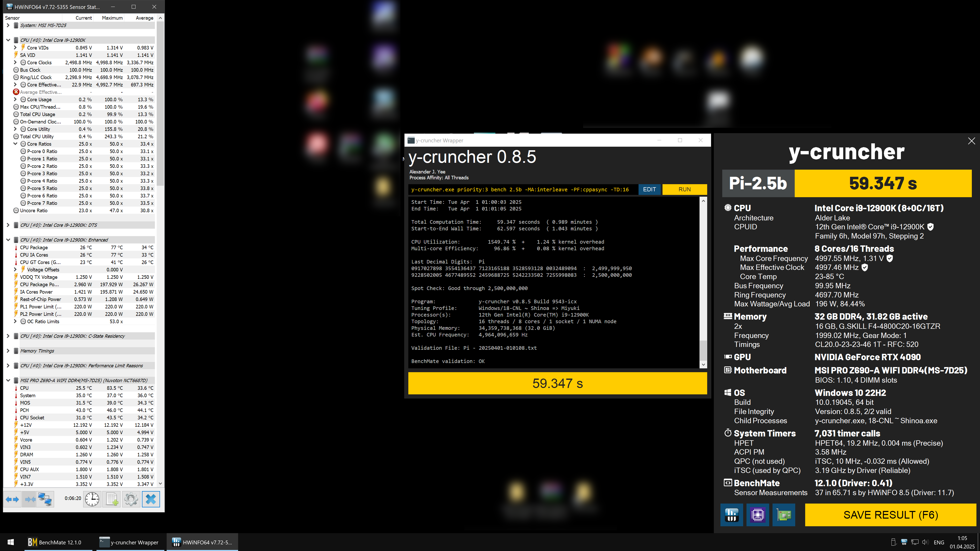This screenshot has height=551, width=980.
Task: Click verified shield icon next to CPUID
Action: pyautogui.click(x=930, y=227)
